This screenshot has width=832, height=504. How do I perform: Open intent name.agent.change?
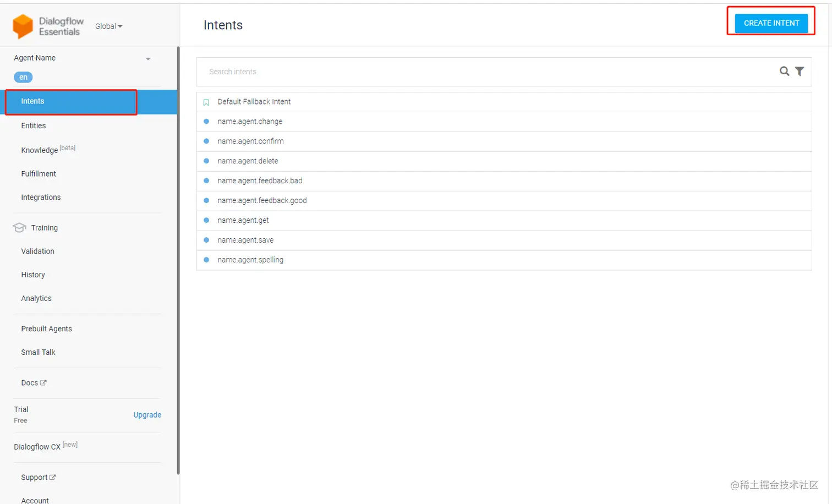coord(504,122)
